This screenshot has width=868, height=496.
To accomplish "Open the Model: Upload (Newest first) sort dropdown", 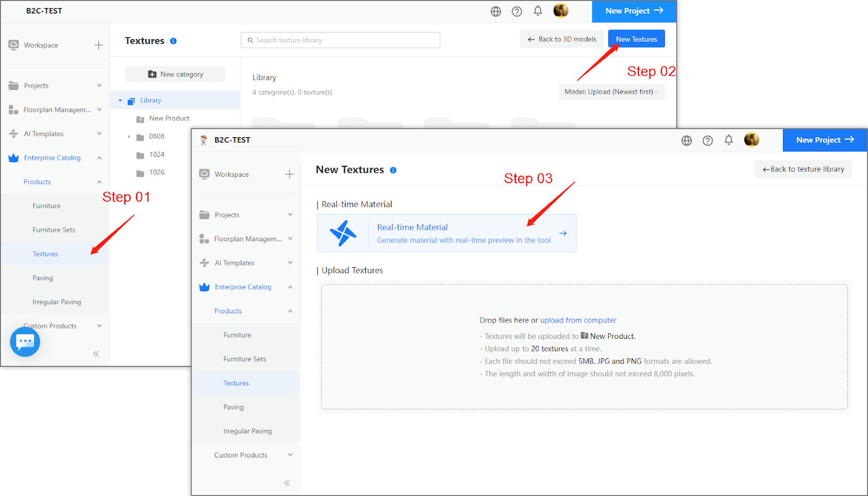I will 611,92.
